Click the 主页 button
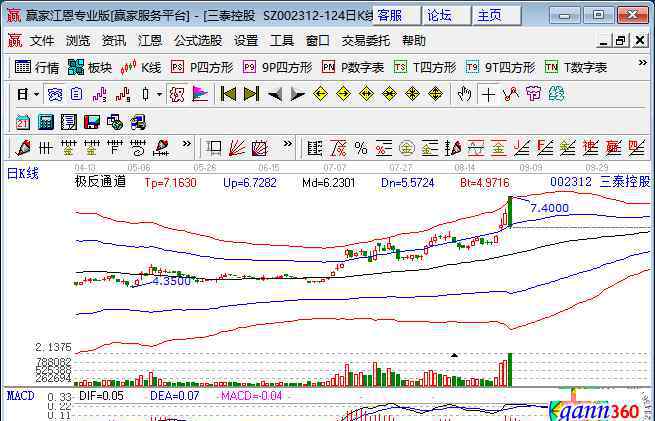Viewport: 655px width, 421px height. (496, 16)
